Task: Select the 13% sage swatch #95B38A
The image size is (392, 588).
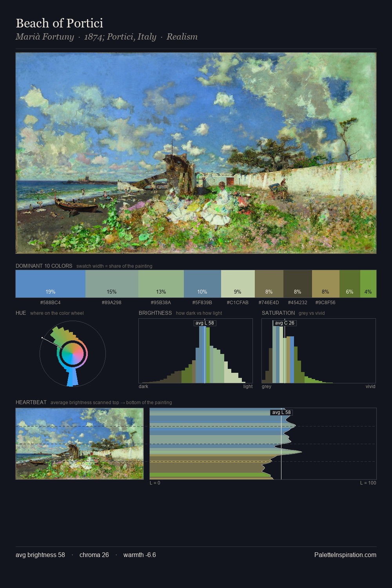Action: pos(161,284)
